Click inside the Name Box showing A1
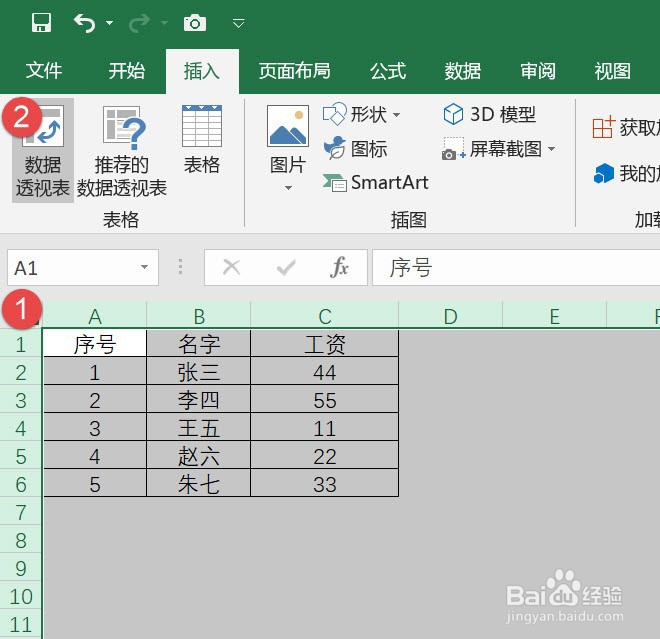Viewport: 660px width, 639px height. (x=72, y=268)
